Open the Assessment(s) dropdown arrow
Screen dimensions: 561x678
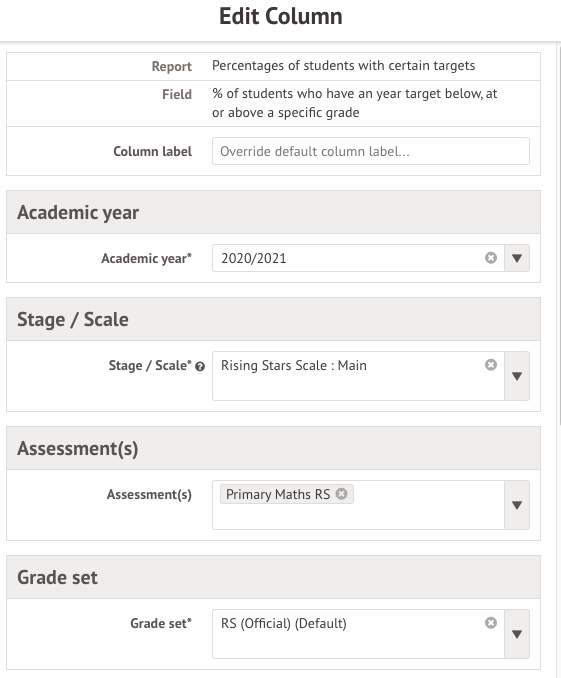[517, 505]
